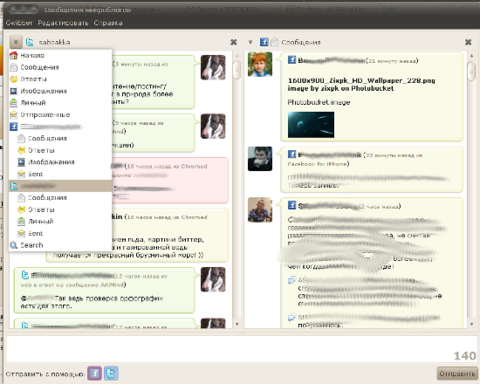
Task: Click the image icon beside Facebook account Изображения
Action: pyautogui.click(x=21, y=162)
